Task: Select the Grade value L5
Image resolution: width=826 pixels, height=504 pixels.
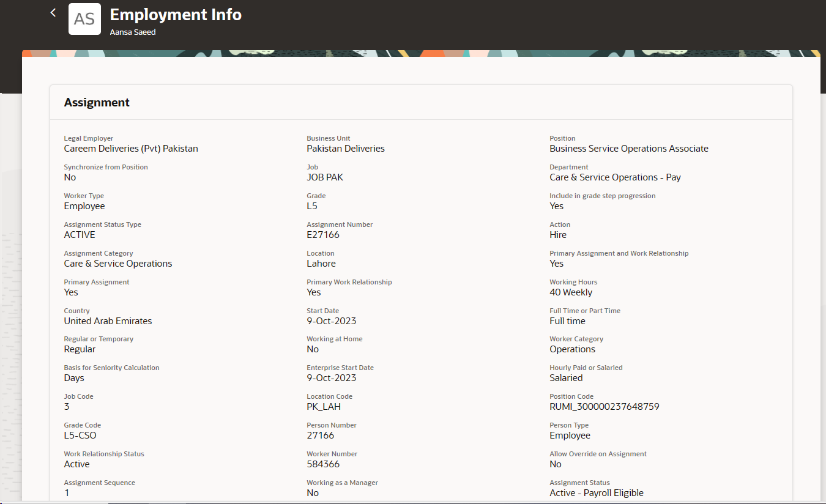Action: point(311,206)
